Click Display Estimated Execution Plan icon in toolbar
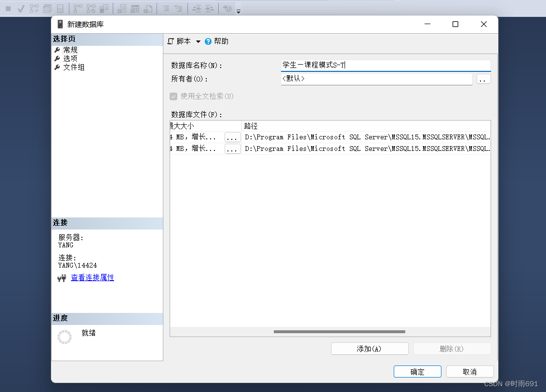This screenshot has width=546, height=392. tap(34, 9)
